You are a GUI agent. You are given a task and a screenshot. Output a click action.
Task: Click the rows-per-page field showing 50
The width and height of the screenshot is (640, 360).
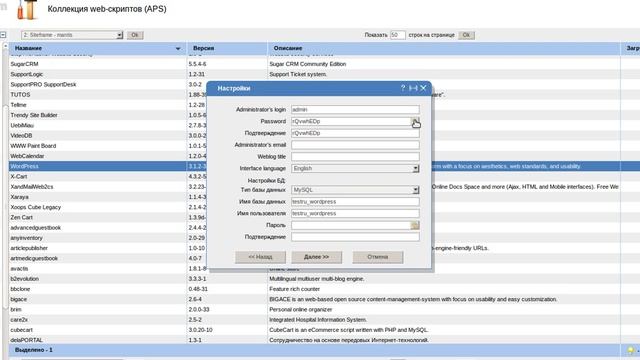(x=397, y=35)
